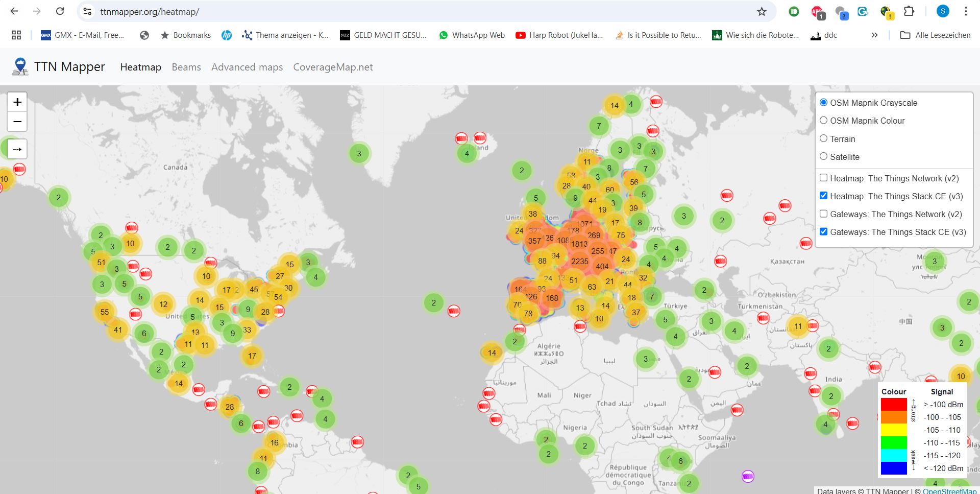The width and height of the screenshot is (980, 494).
Task: Open the Chrome profile avatar S
Action: coord(943,11)
